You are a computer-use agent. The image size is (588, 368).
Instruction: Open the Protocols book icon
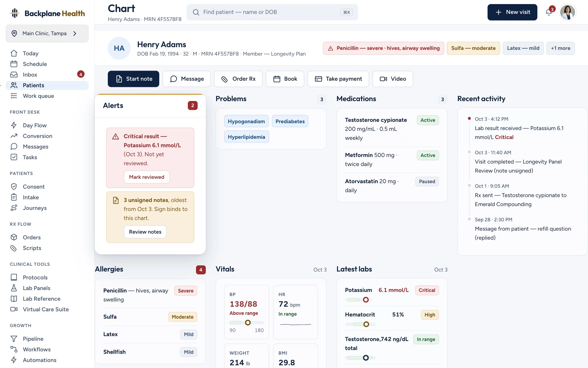point(14,277)
